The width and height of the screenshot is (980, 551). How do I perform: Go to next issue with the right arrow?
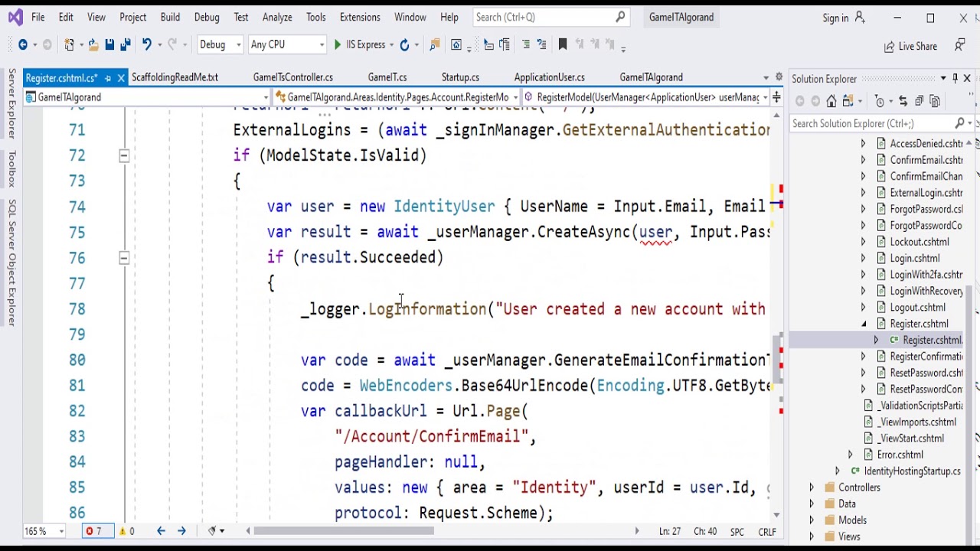click(181, 531)
